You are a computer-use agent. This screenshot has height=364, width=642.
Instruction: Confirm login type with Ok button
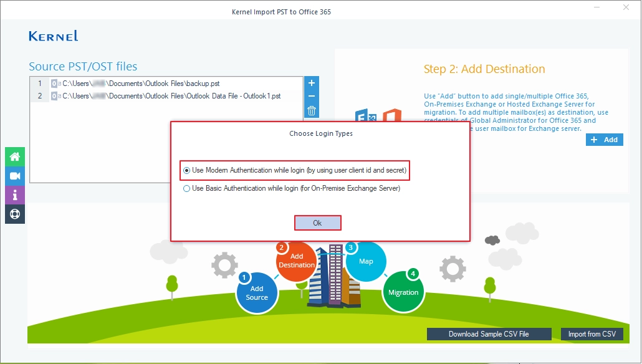tap(317, 223)
